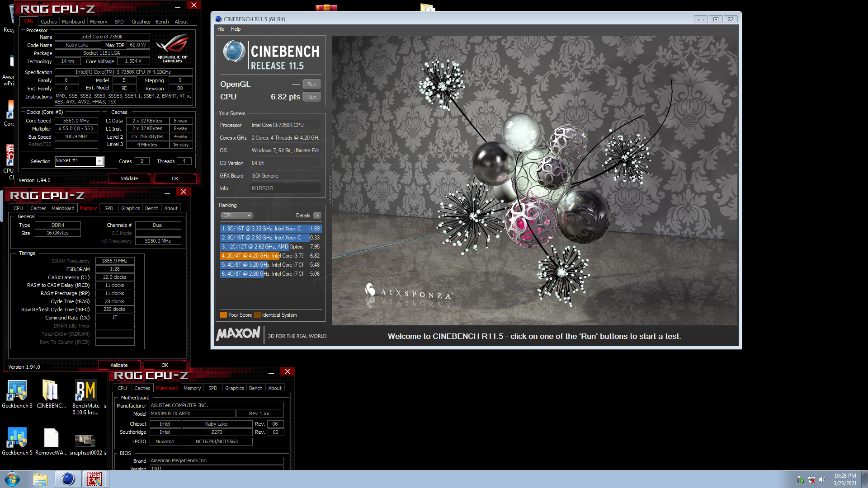Click OK in top CPU-Z window

175,178
